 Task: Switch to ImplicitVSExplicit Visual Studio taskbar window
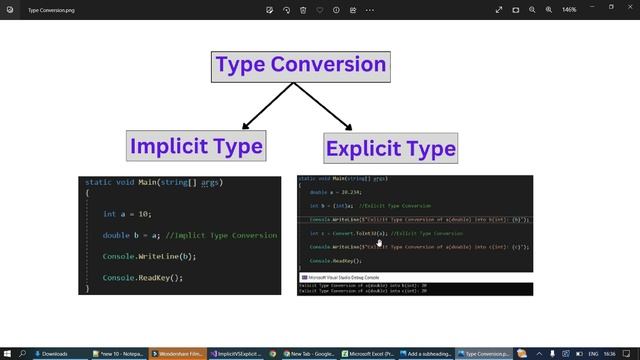(x=236, y=354)
